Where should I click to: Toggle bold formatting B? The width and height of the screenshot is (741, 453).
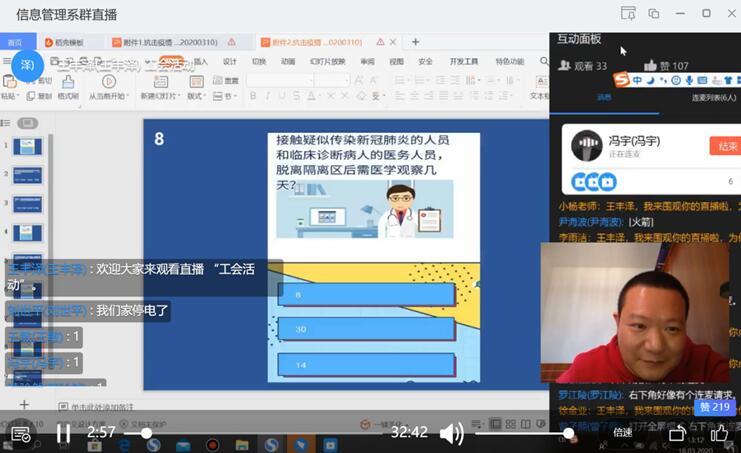253,96
